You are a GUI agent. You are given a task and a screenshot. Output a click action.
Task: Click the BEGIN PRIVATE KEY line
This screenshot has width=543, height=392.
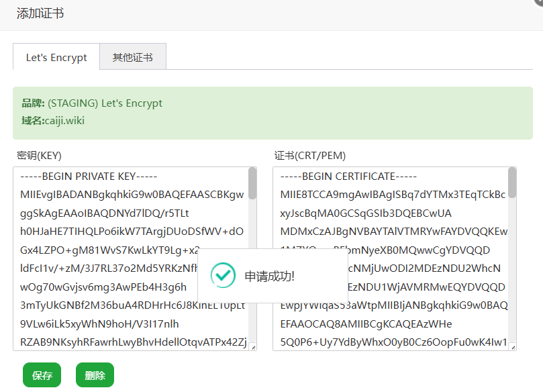[89, 177]
